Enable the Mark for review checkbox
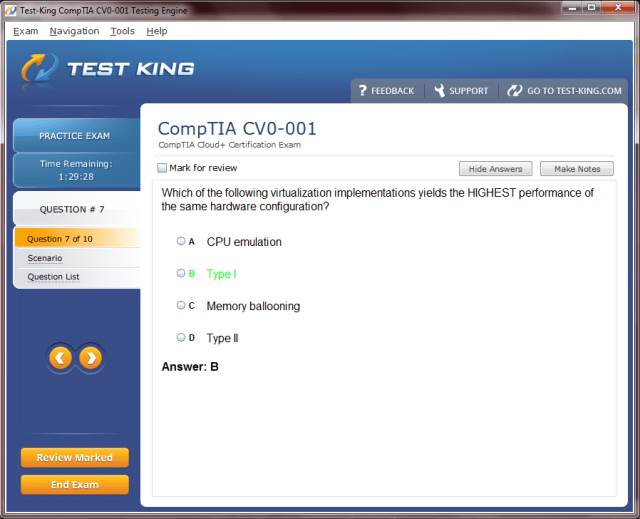The height and width of the screenshot is (519, 640). click(x=163, y=168)
